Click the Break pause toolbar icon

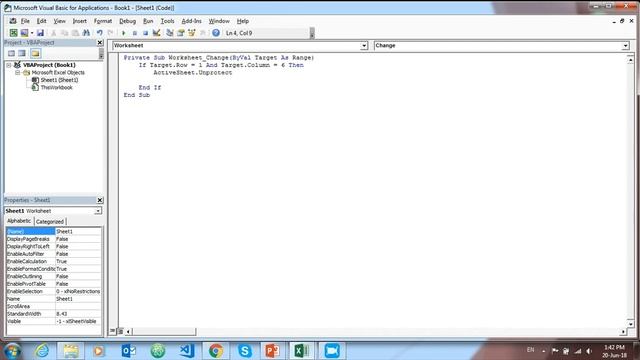135,33
